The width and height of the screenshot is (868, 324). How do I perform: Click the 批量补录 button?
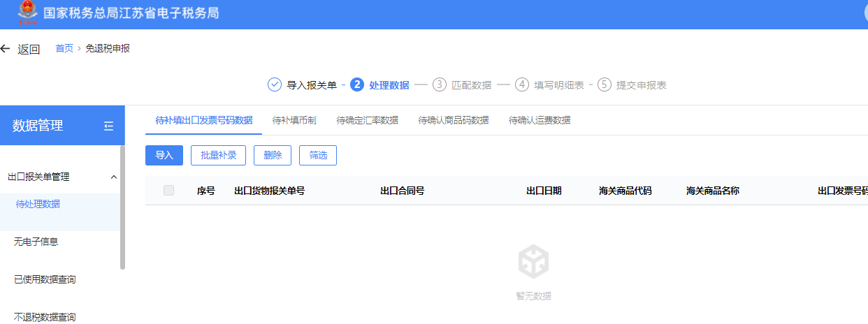pos(218,156)
